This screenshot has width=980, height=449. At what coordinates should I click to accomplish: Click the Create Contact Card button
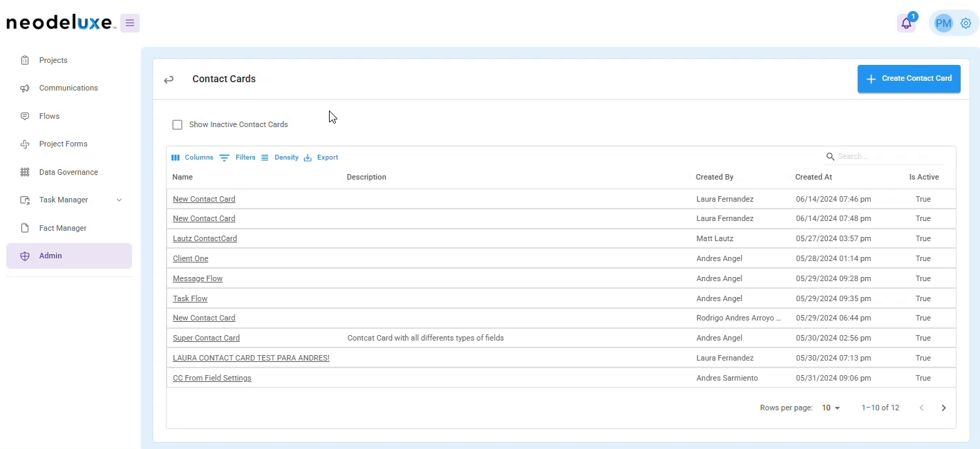coord(909,79)
